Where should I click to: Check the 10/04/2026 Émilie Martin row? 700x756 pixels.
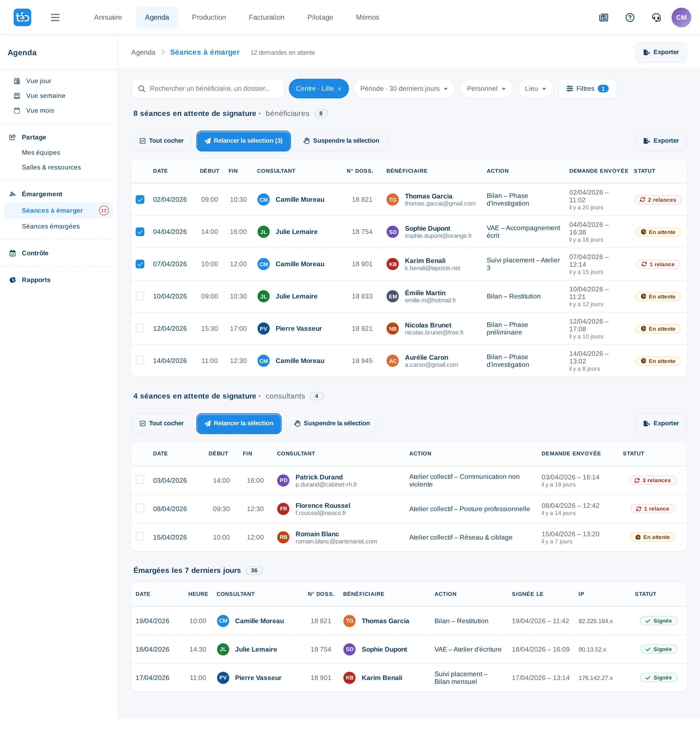pos(140,296)
